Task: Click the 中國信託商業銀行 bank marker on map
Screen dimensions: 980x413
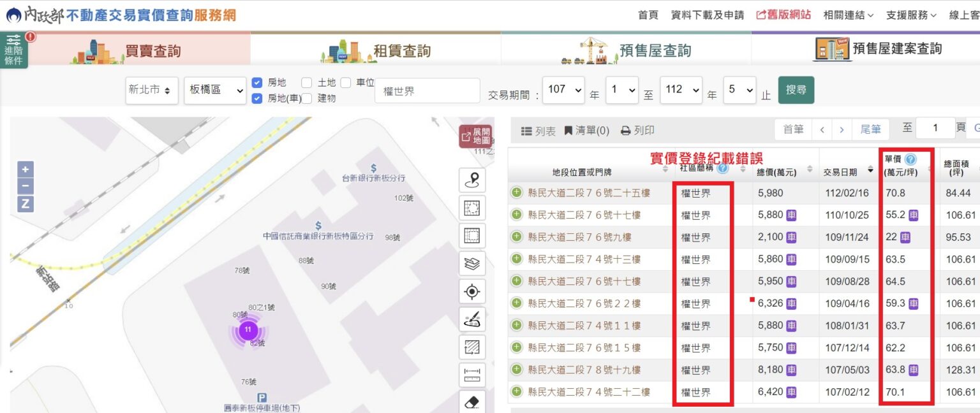Action: (x=318, y=226)
